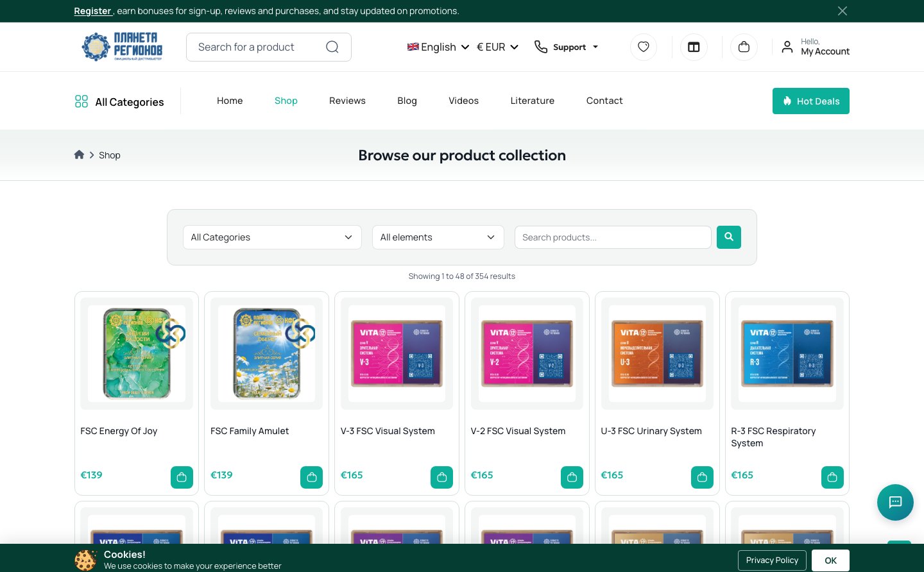Add V-3 FSC Visual System to cart
The height and width of the screenshot is (572, 924).
(x=441, y=477)
